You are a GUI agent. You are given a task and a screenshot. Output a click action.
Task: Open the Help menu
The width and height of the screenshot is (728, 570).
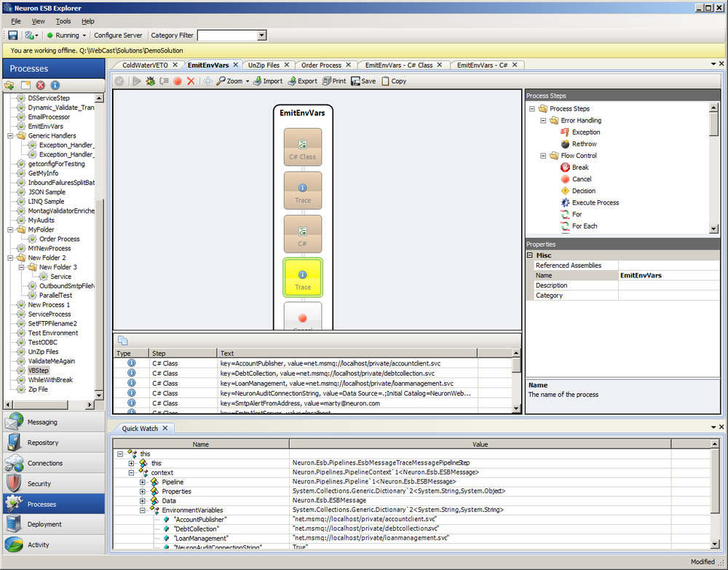88,21
